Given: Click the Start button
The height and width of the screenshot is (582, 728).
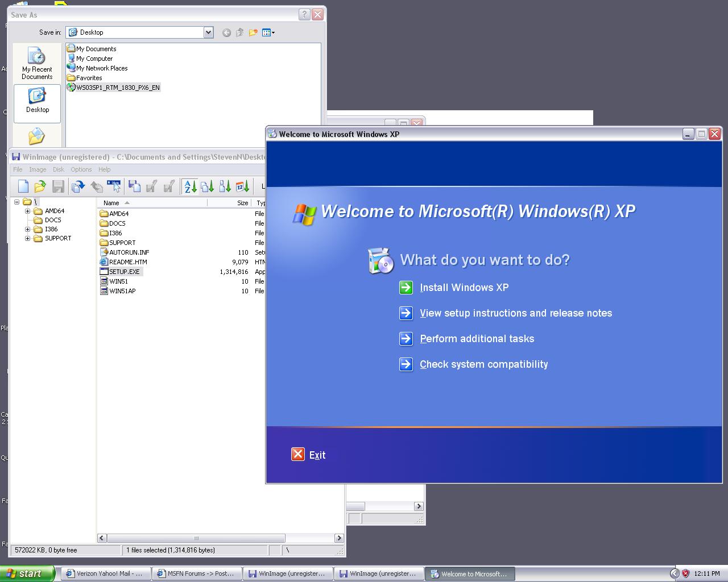Looking at the screenshot, I should tap(27, 573).
